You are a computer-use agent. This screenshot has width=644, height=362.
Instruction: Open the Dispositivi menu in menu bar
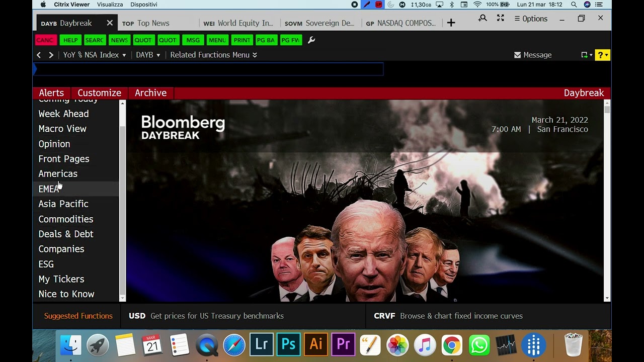coord(144,5)
